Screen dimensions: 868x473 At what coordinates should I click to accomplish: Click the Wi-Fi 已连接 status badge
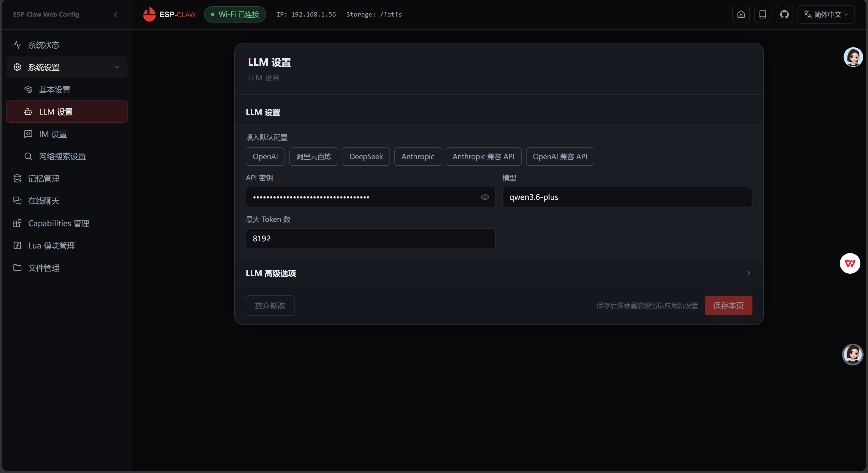click(x=235, y=14)
